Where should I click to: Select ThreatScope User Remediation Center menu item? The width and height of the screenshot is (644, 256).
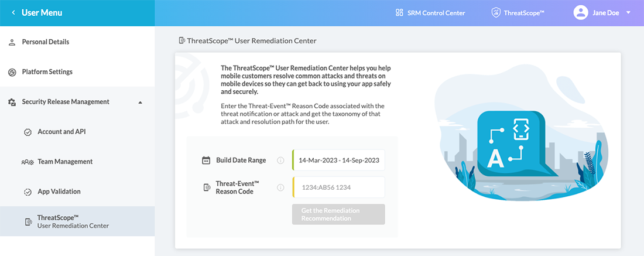point(73,221)
